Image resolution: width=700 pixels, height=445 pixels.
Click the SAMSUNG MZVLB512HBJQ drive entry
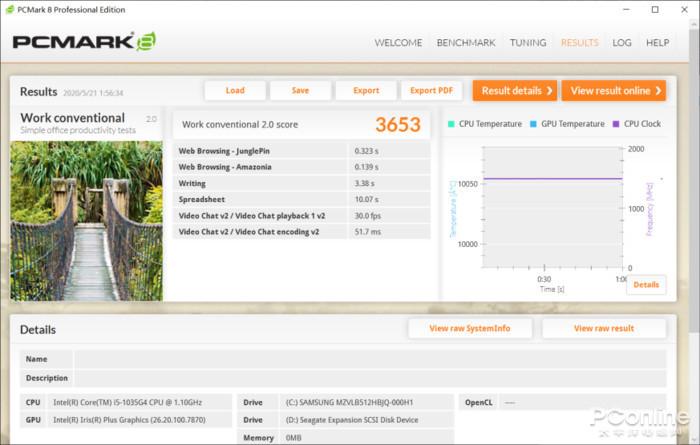coord(350,403)
